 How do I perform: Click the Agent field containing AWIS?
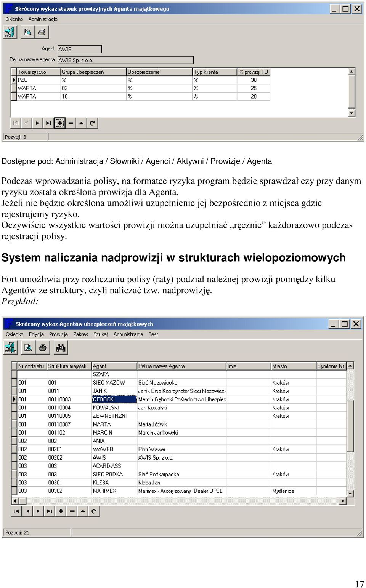pos(80,49)
